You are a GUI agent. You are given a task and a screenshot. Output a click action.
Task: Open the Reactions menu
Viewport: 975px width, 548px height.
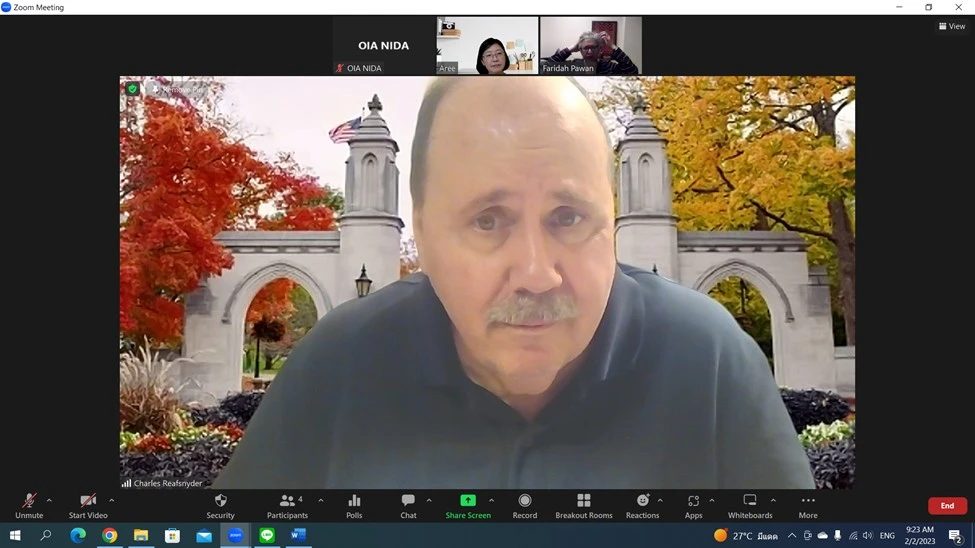tap(642, 505)
